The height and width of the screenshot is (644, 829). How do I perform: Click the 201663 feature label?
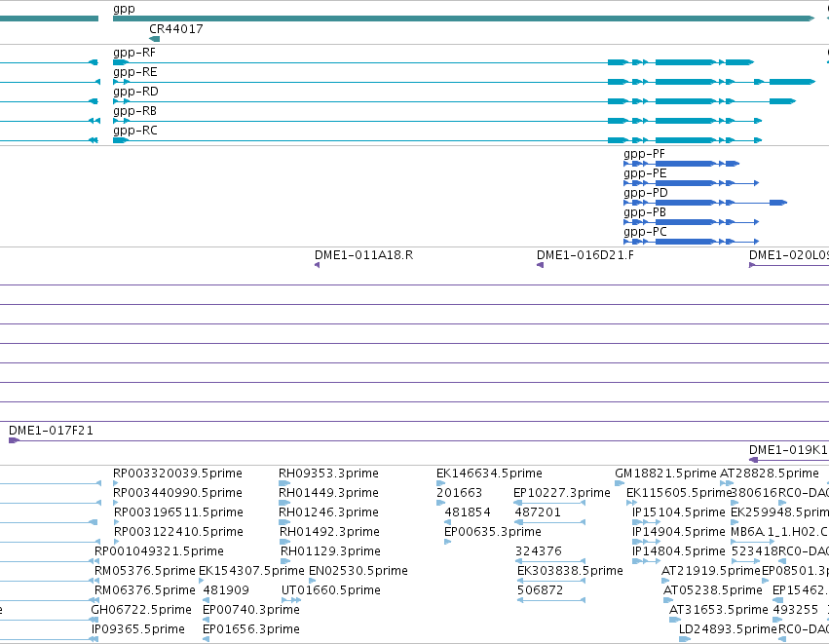tap(459, 493)
